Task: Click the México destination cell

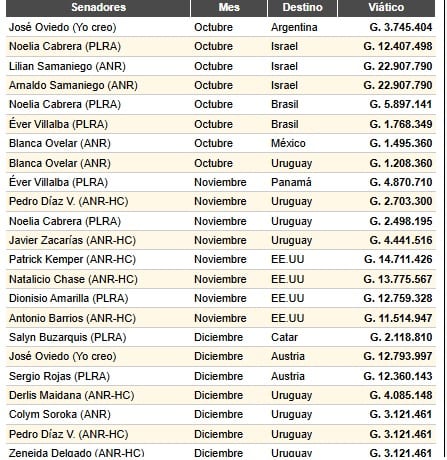Action: click(288, 143)
